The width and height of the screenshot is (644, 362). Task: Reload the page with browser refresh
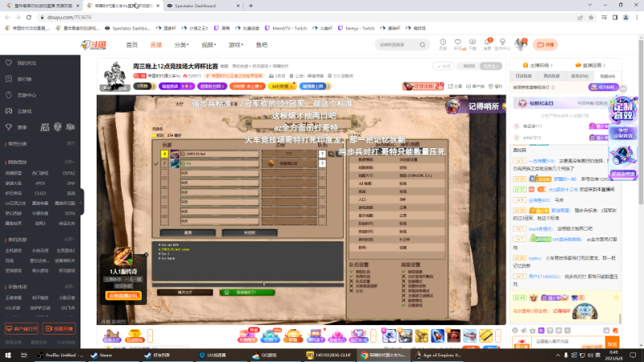(29, 17)
